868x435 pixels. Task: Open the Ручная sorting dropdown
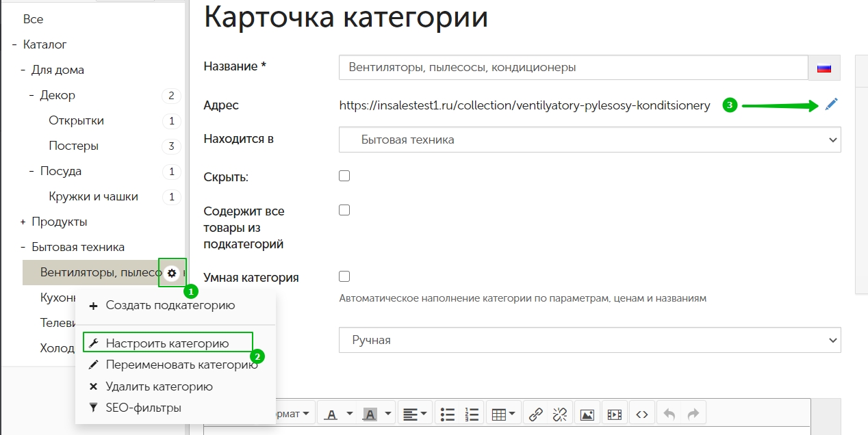point(590,339)
